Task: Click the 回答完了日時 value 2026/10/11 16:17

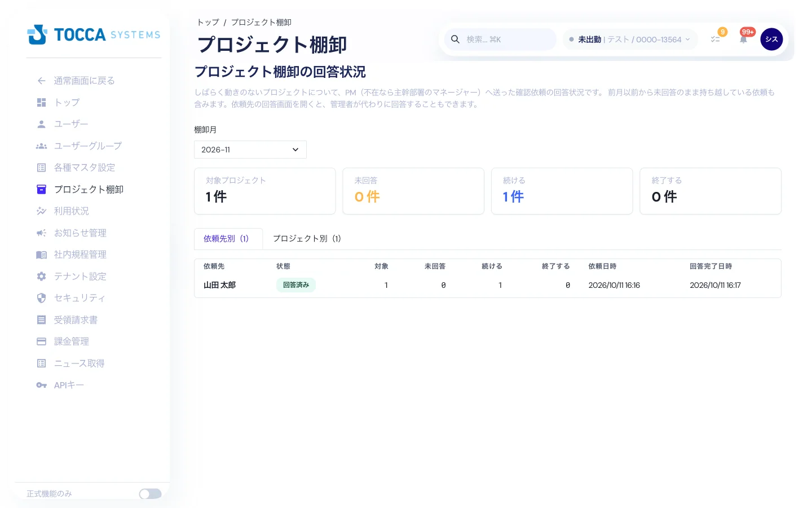Action: pos(716,285)
